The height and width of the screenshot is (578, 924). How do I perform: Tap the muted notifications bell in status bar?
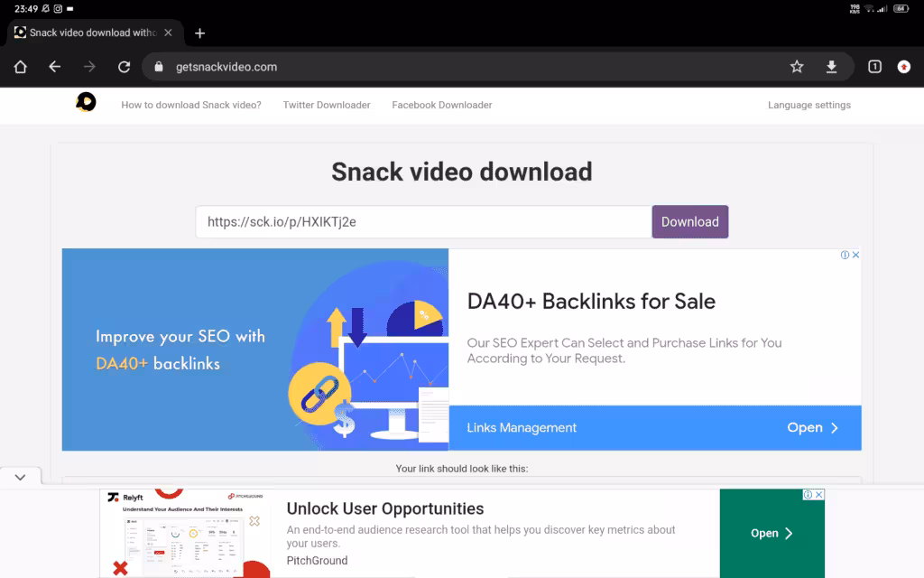pyautogui.click(x=45, y=9)
